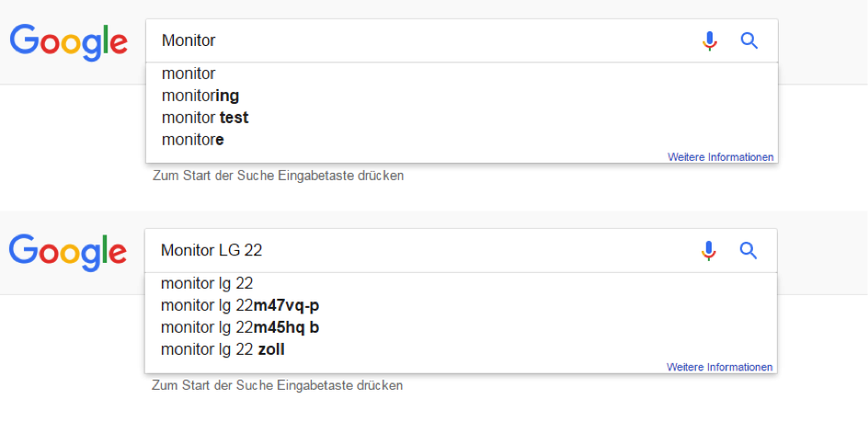
Task: Click search magnifier in 'Monitor LG 22' bar
Action: point(748,251)
